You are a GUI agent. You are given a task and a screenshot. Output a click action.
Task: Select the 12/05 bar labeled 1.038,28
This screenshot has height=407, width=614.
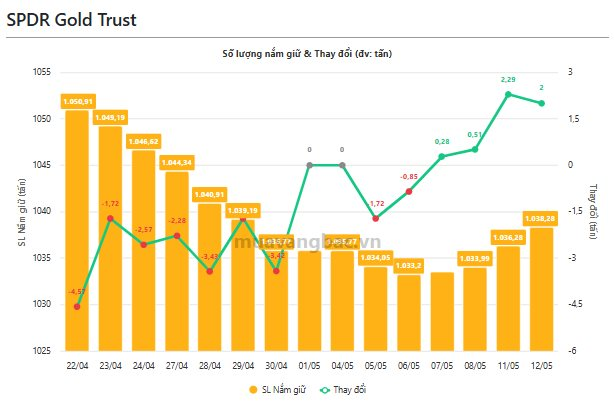[542, 289]
